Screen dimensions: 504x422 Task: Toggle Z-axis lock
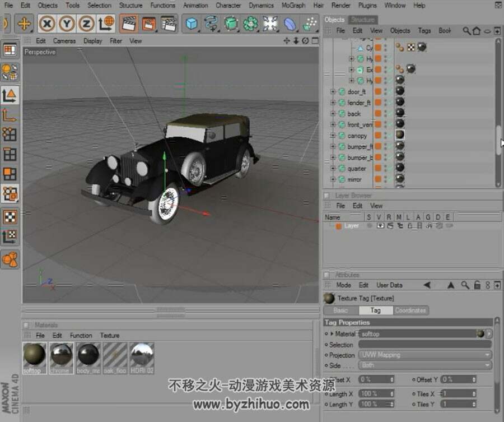click(x=86, y=24)
